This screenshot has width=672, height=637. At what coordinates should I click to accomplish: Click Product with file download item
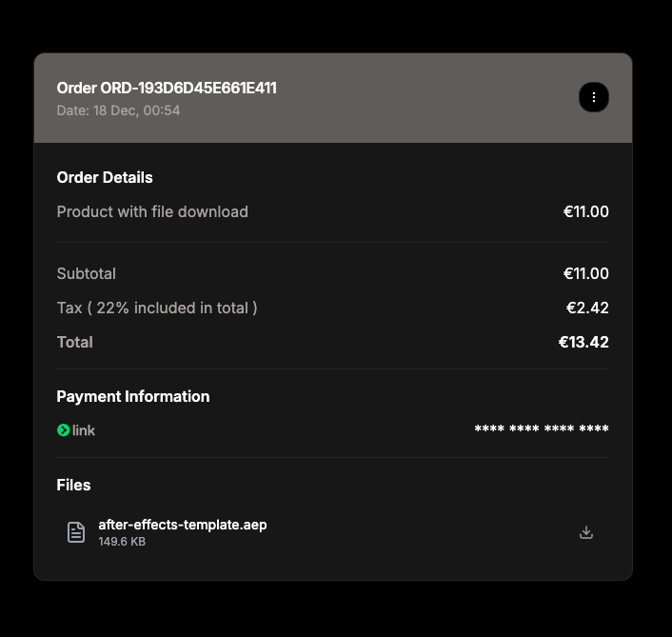(152, 211)
